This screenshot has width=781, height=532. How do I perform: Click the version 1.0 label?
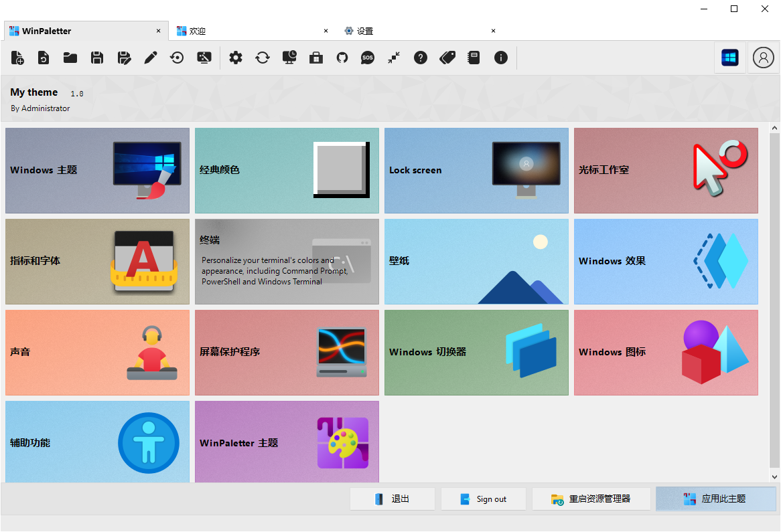click(x=77, y=94)
